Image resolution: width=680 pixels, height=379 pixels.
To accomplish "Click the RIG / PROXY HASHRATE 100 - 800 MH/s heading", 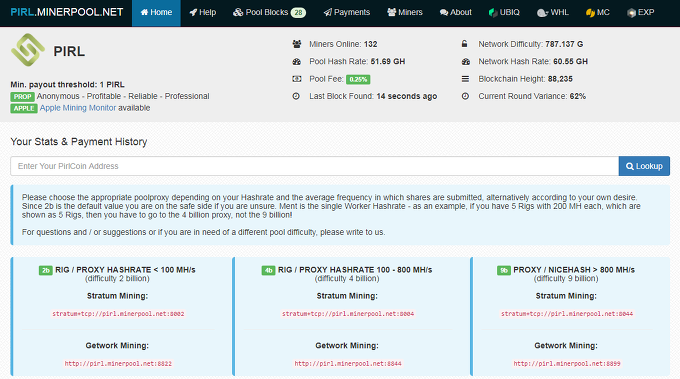I will (x=355, y=270).
